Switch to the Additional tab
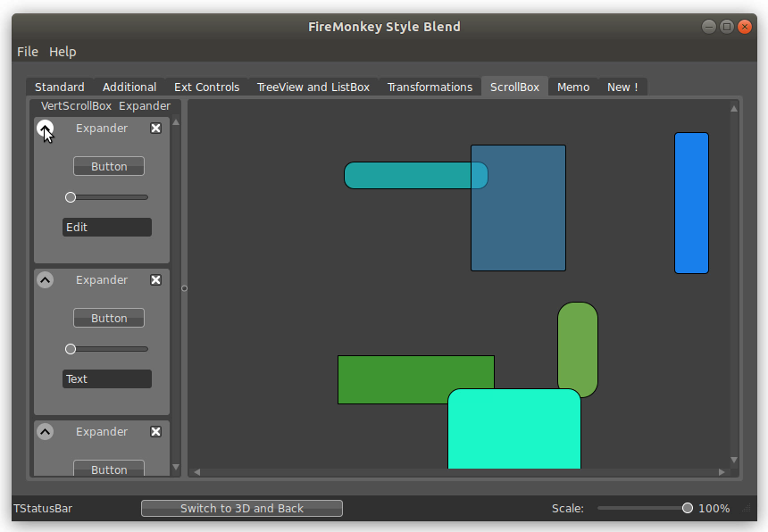The image size is (768, 532). [x=129, y=87]
